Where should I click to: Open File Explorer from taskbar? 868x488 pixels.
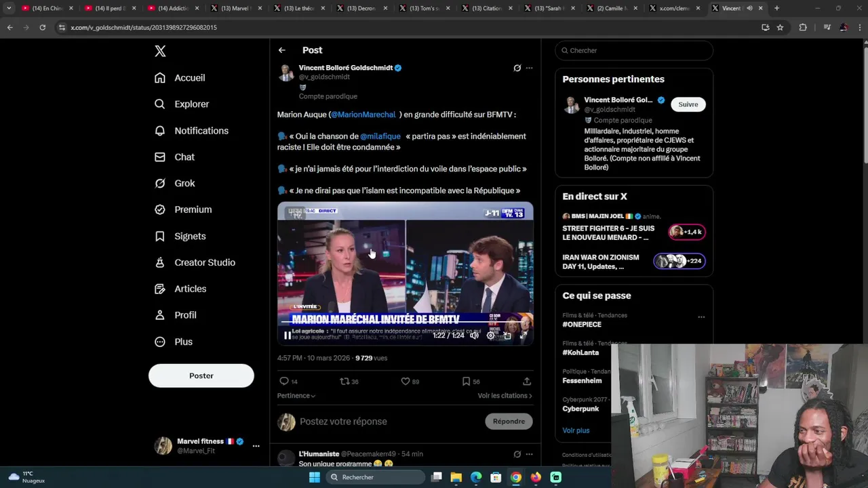(456, 477)
